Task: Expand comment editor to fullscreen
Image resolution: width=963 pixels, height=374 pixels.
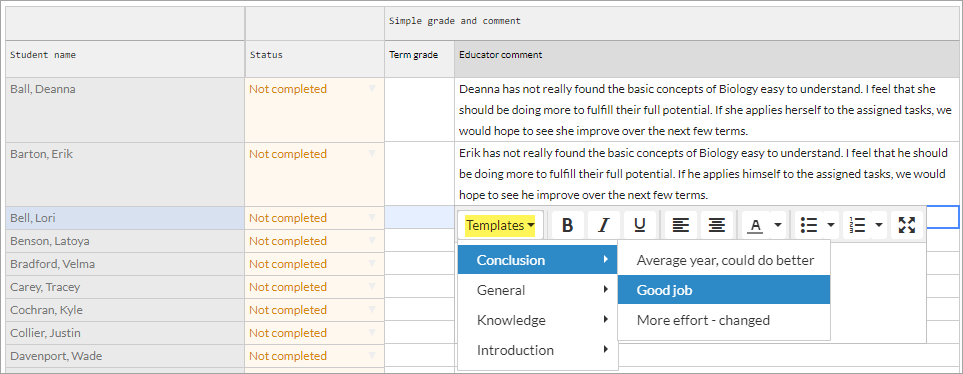Action: point(906,225)
